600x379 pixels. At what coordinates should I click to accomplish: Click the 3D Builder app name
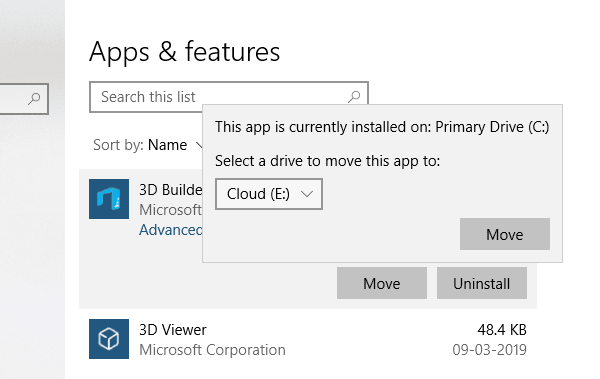click(x=171, y=190)
